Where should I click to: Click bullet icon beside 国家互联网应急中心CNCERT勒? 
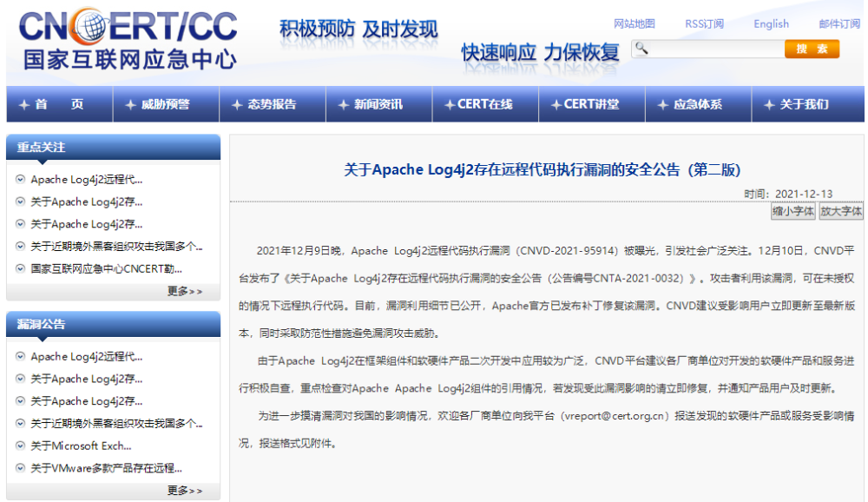point(21,268)
